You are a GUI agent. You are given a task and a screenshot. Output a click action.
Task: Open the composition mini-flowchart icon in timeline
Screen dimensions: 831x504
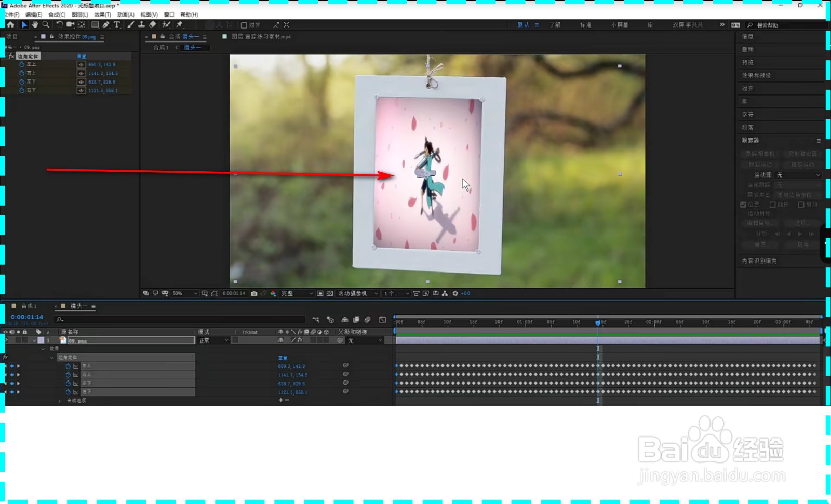coord(316,320)
